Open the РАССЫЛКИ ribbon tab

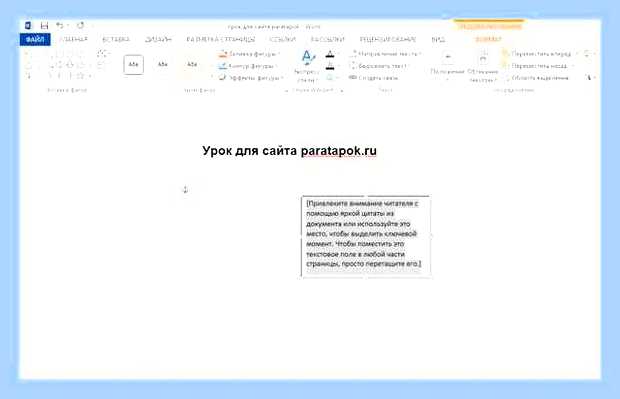pyautogui.click(x=327, y=39)
